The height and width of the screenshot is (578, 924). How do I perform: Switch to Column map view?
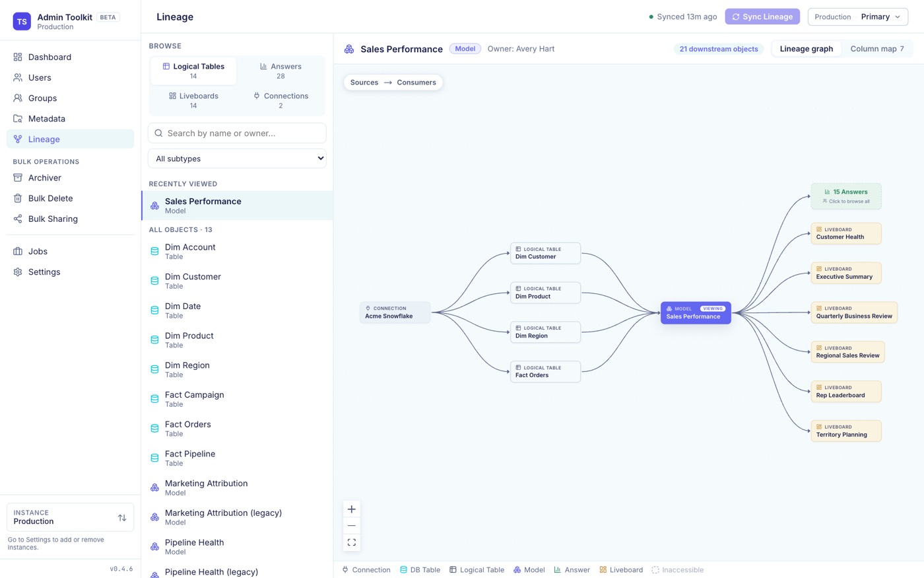[x=877, y=49]
